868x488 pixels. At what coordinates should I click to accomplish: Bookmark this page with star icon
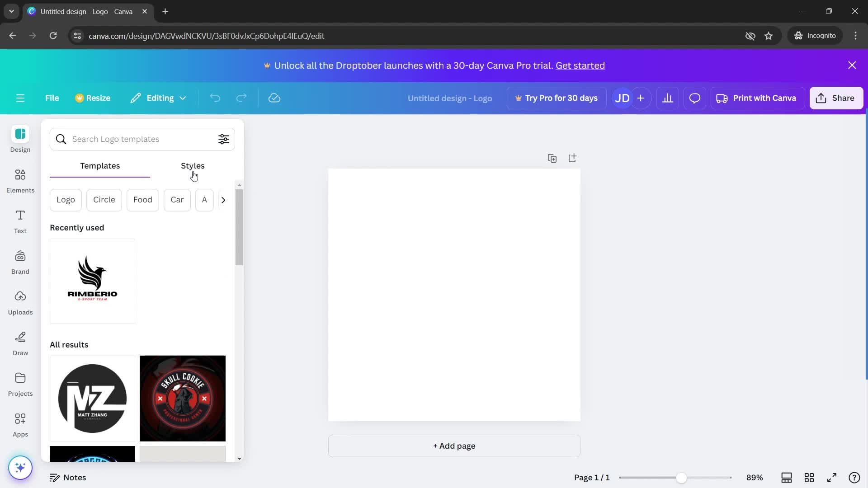point(769,36)
